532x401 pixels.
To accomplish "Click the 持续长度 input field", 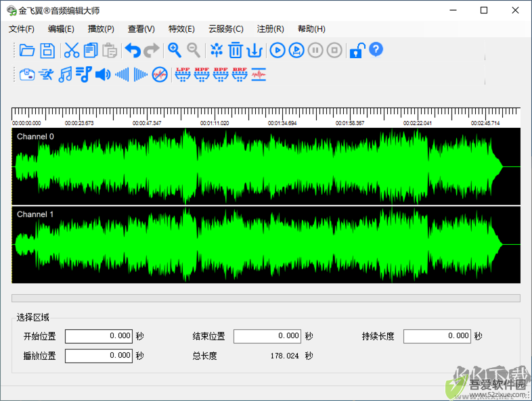I will click(437, 336).
